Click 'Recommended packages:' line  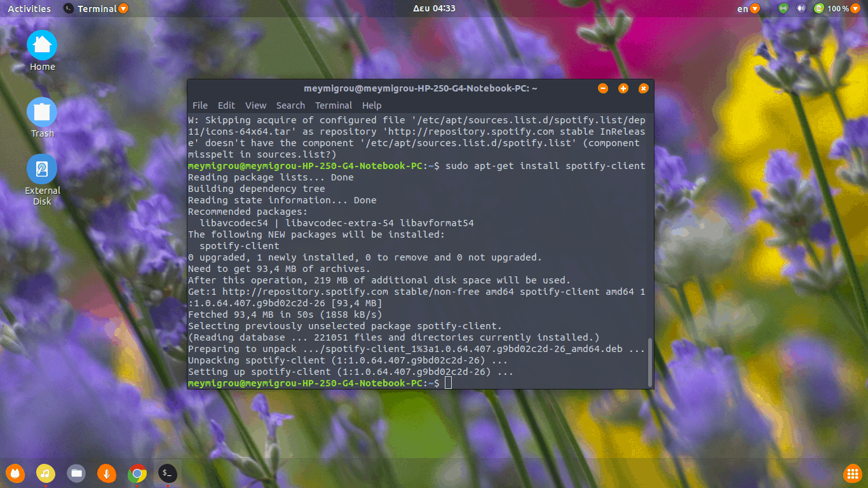[248, 212]
